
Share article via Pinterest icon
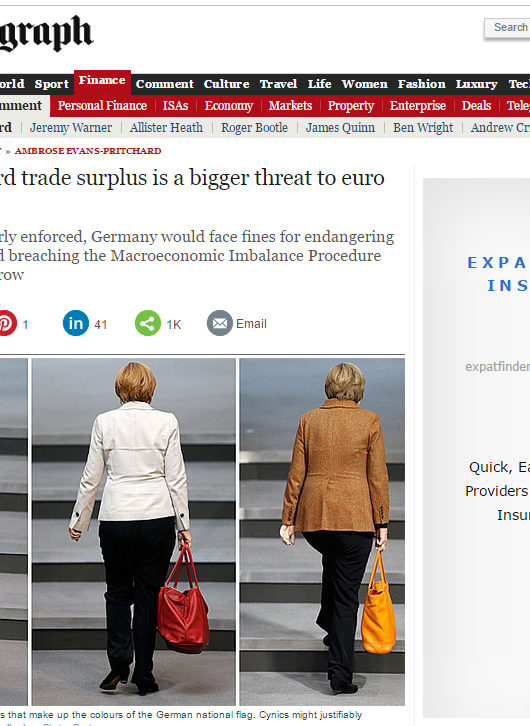tap(7, 323)
